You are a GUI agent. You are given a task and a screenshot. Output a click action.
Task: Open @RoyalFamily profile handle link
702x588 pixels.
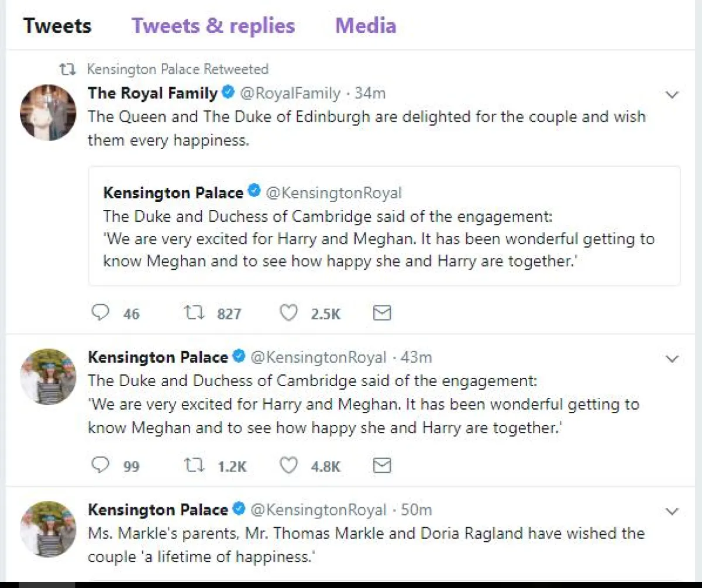pos(290,93)
